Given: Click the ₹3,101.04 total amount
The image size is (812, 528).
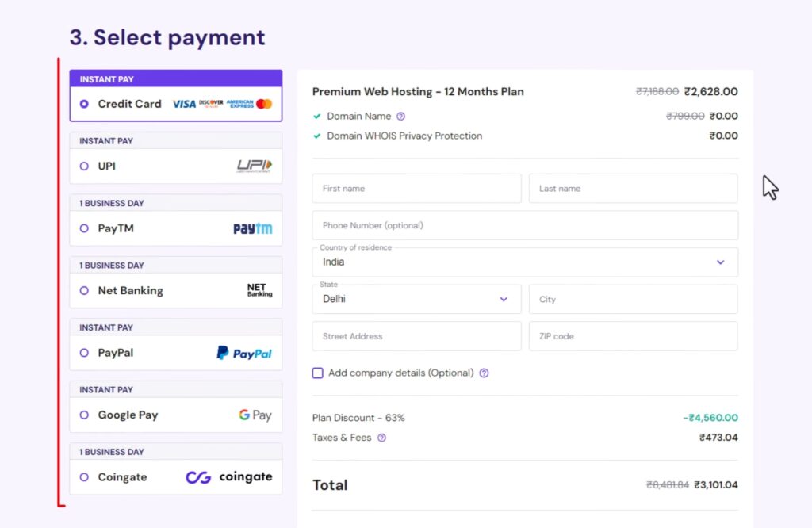Looking at the screenshot, I should pyautogui.click(x=716, y=485).
